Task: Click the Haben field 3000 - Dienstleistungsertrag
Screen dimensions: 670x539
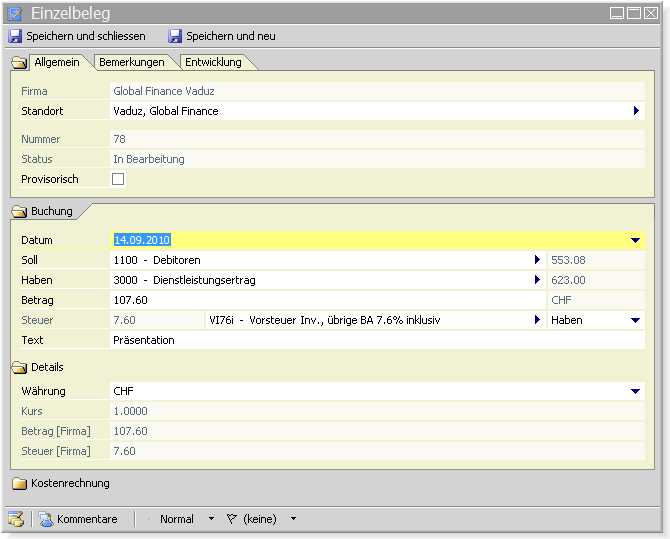Action: pyautogui.click(x=328, y=280)
